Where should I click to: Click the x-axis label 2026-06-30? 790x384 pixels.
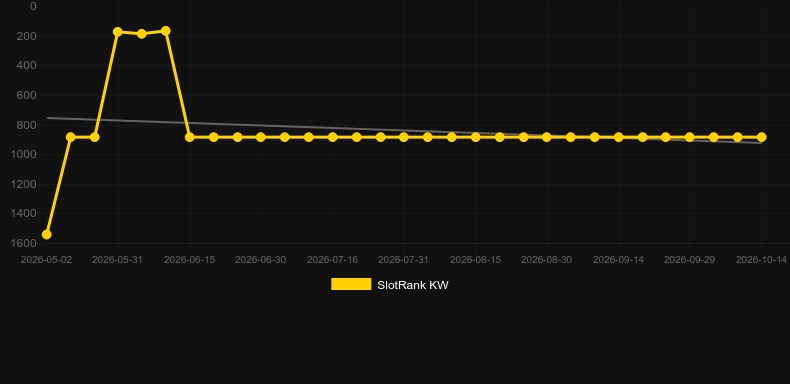(x=260, y=260)
